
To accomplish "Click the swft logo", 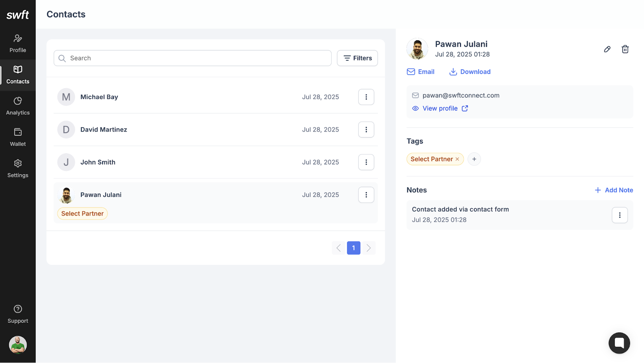I will [x=18, y=15].
